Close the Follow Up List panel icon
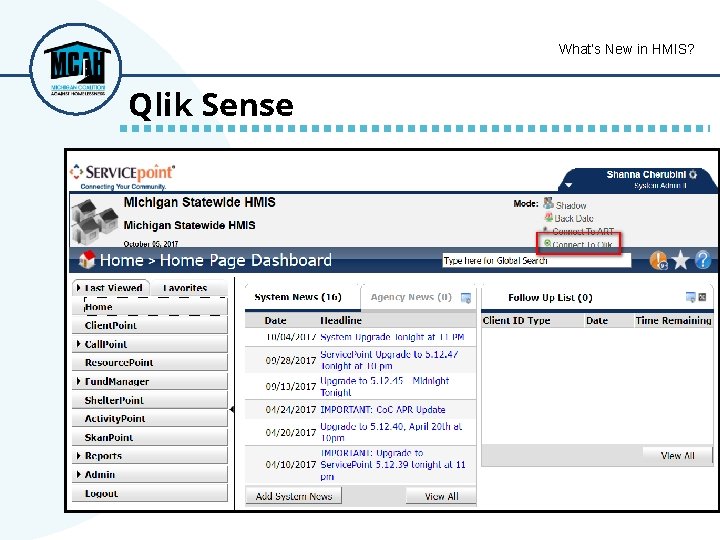This screenshot has width=720, height=540. click(702, 297)
